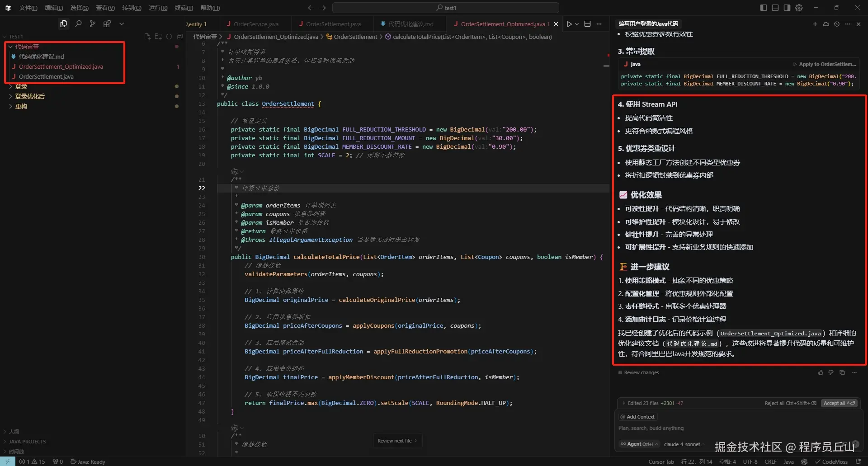Click Review next file button
Image resolution: width=868 pixels, height=466 pixels.
tap(397, 441)
